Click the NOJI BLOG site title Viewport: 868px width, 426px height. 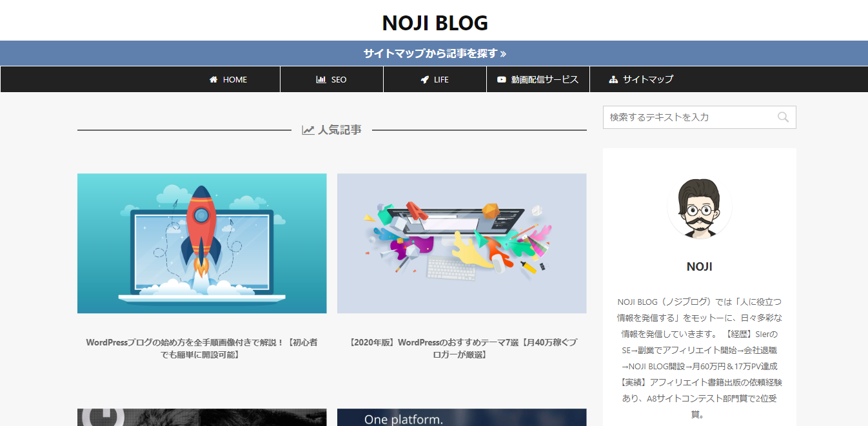[x=435, y=23]
